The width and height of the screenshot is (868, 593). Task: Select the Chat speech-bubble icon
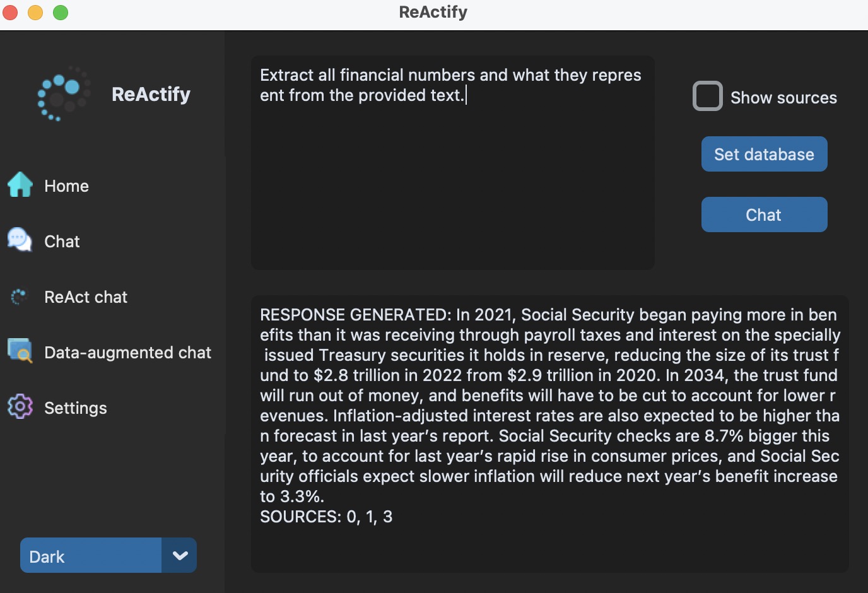tap(19, 240)
